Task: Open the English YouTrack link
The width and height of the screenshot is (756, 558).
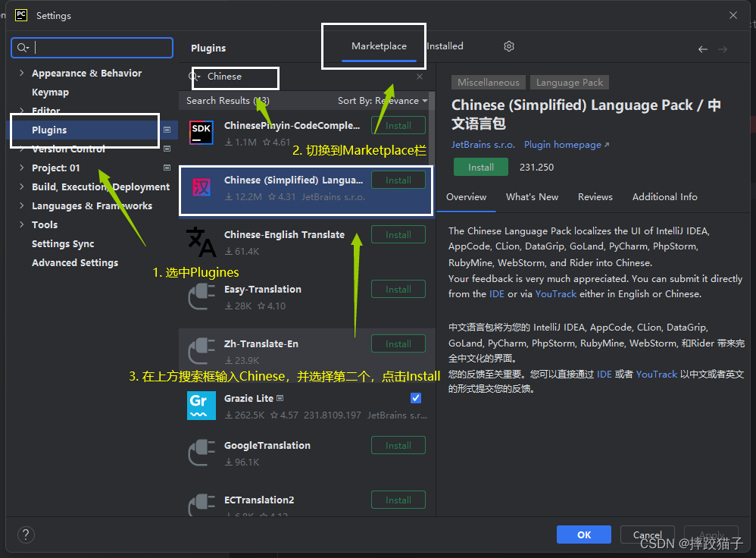Action: 555,294
